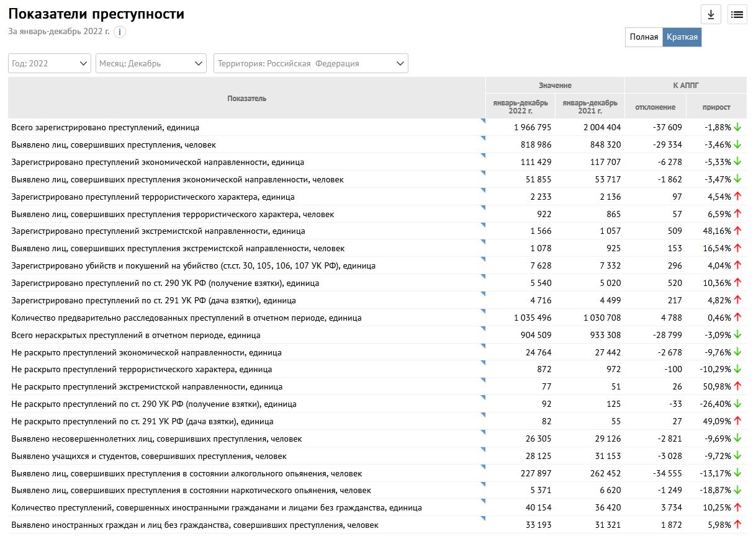
Task: Show info about the January–December 2022 period
Action: pos(119,32)
